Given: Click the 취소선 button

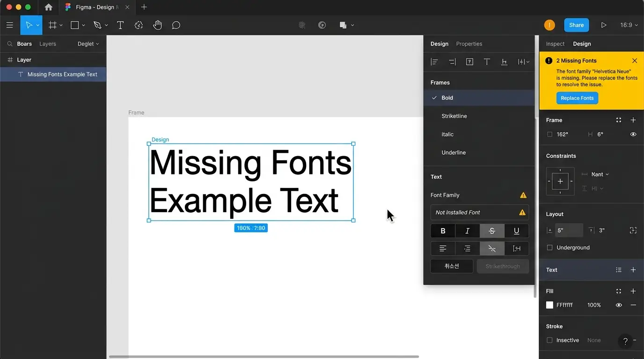Looking at the screenshot, I should 452,266.
